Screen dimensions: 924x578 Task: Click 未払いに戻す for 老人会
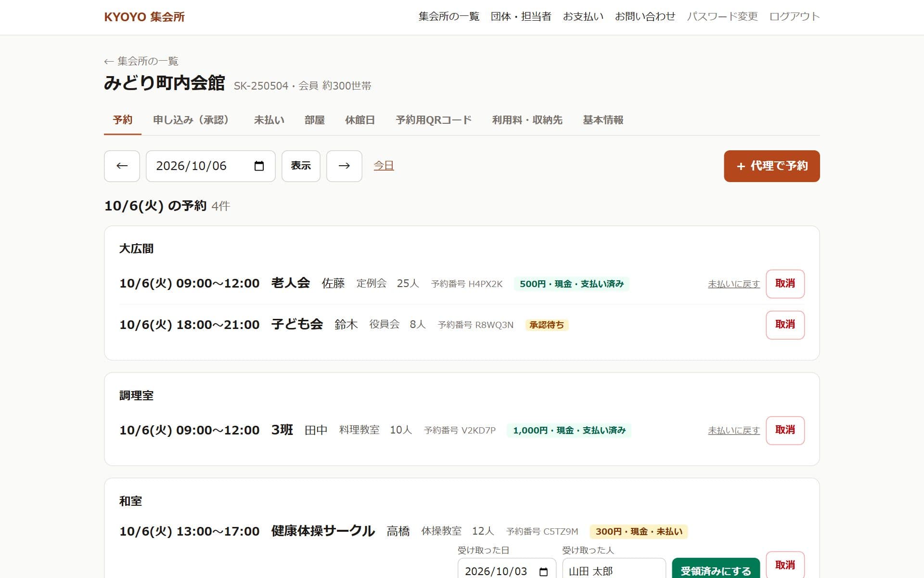coord(733,284)
